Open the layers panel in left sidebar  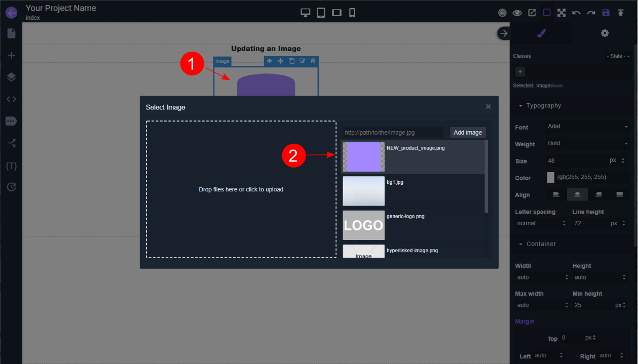point(11,77)
